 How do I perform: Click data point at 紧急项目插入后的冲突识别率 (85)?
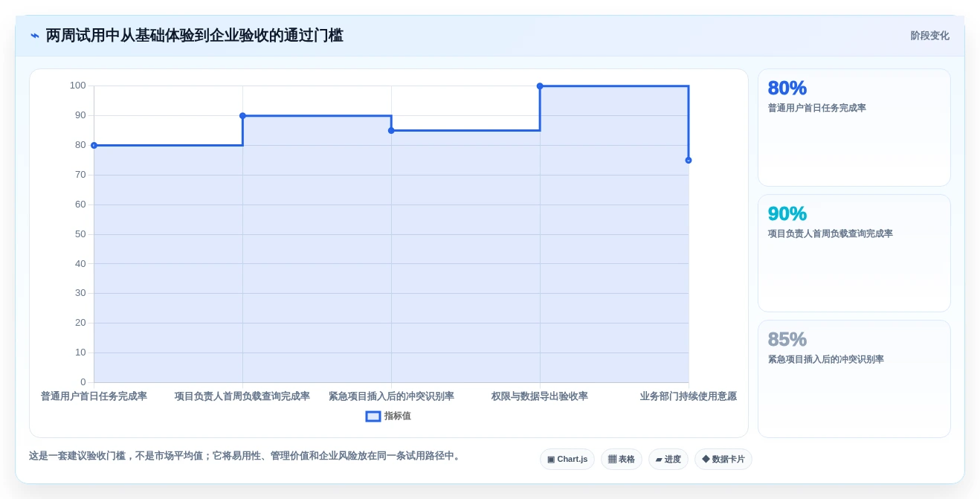click(391, 130)
